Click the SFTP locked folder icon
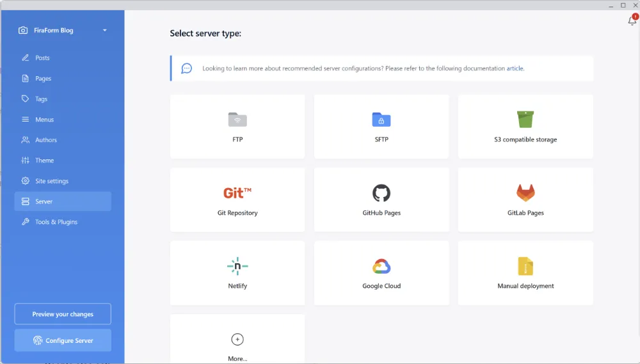 click(x=381, y=120)
